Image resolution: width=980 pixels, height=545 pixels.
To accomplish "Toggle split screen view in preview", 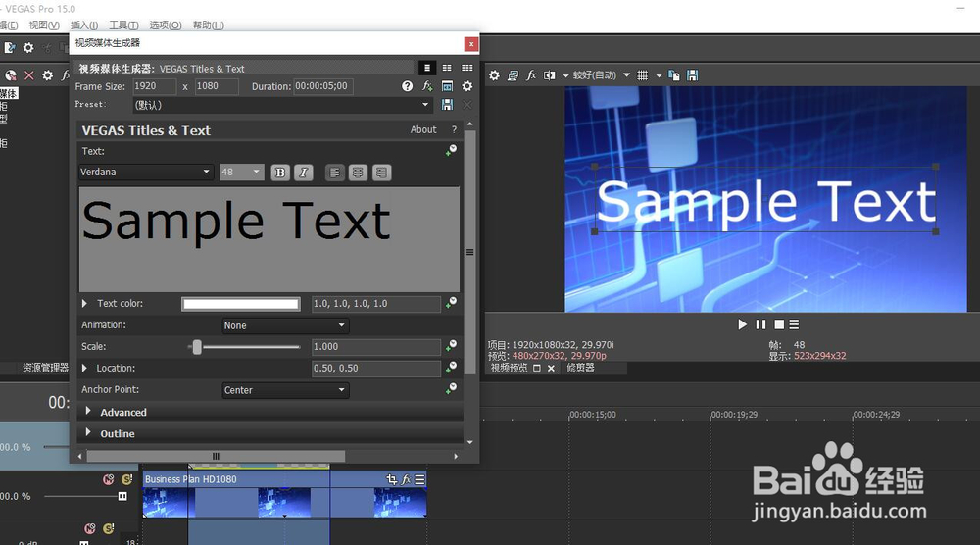I will pyautogui.click(x=550, y=75).
